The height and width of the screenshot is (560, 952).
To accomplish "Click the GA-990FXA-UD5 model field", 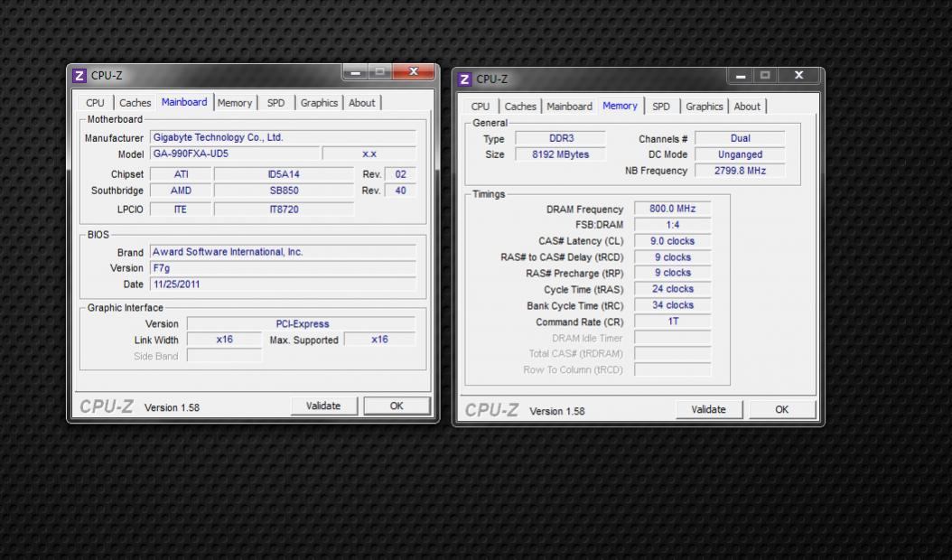I will tap(234, 154).
